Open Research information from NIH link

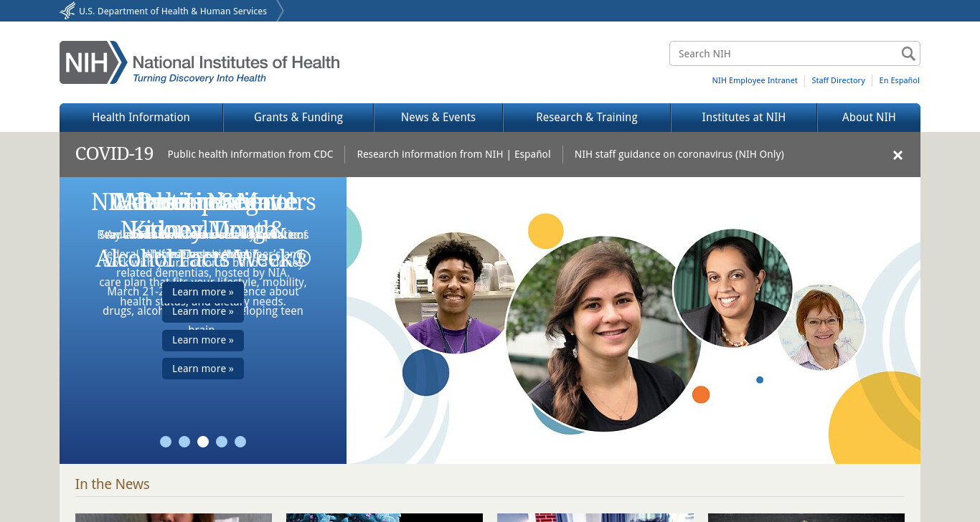(430, 154)
